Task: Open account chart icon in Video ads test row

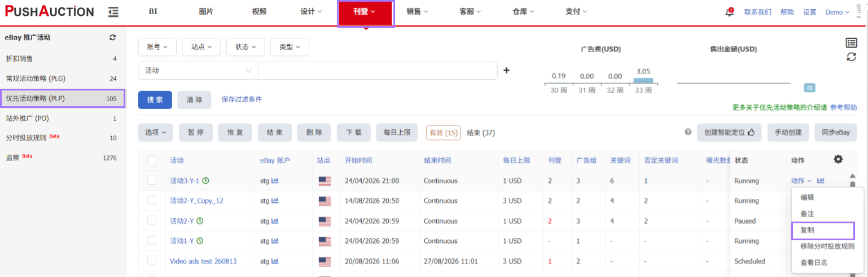Action: coord(275,261)
